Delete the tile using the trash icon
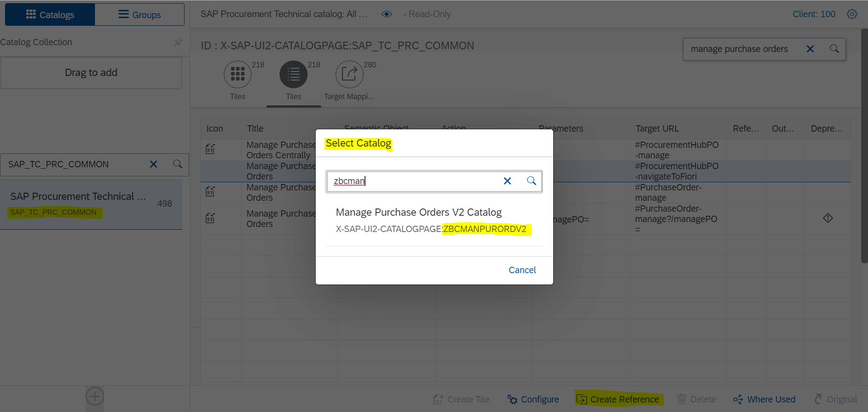The height and width of the screenshot is (412, 868). [x=696, y=399]
